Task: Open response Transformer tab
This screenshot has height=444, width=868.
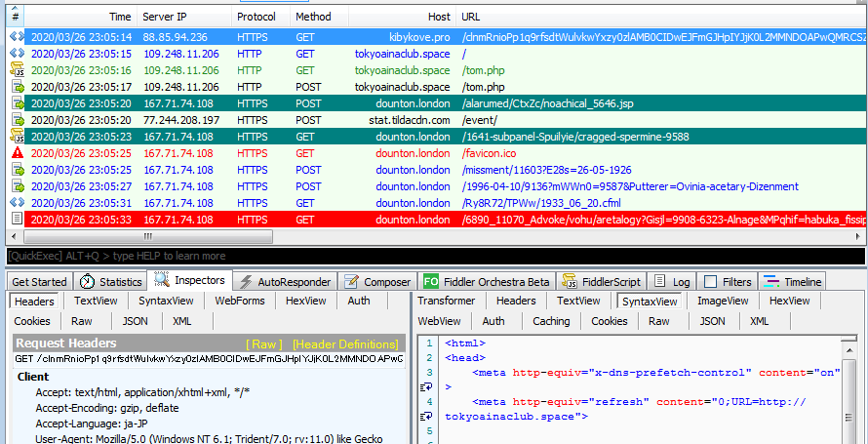Action: [x=446, y=301]
